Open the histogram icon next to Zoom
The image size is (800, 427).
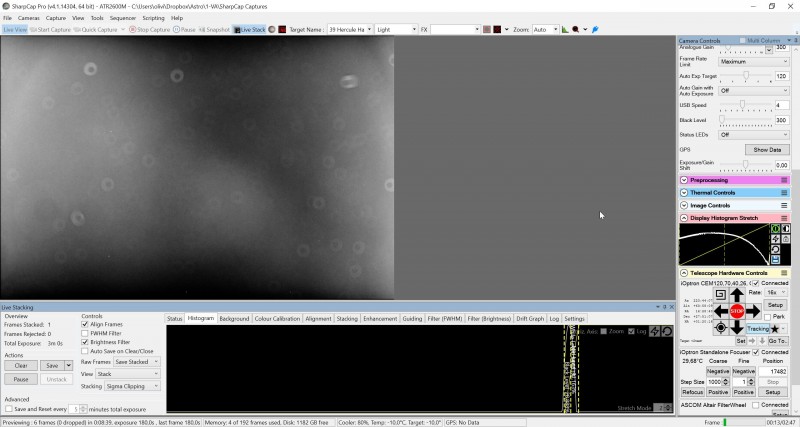565,30
